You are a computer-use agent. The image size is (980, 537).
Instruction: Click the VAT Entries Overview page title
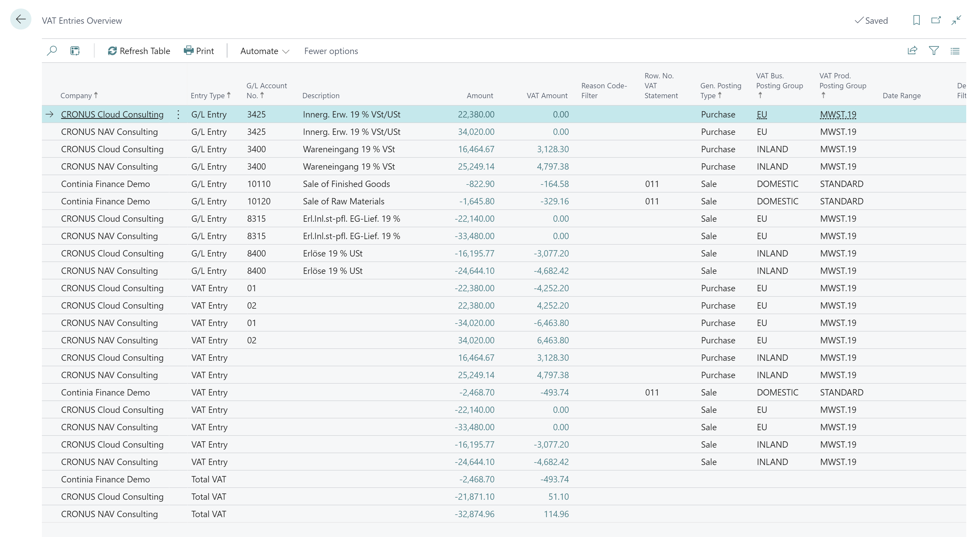coord(82,21)
